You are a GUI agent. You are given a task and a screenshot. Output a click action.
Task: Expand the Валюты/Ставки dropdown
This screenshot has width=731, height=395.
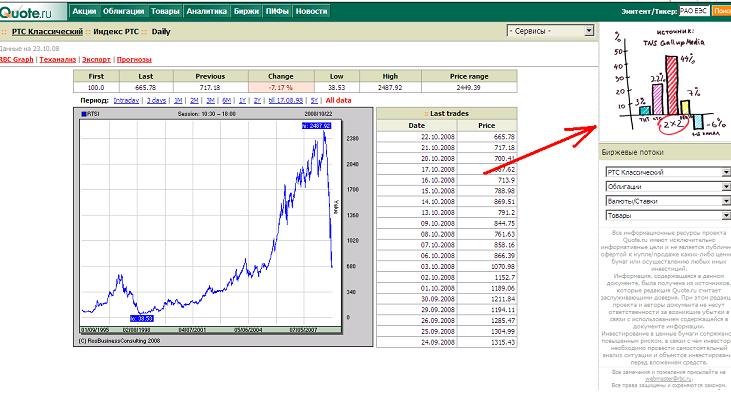click(x=668, y=201)
